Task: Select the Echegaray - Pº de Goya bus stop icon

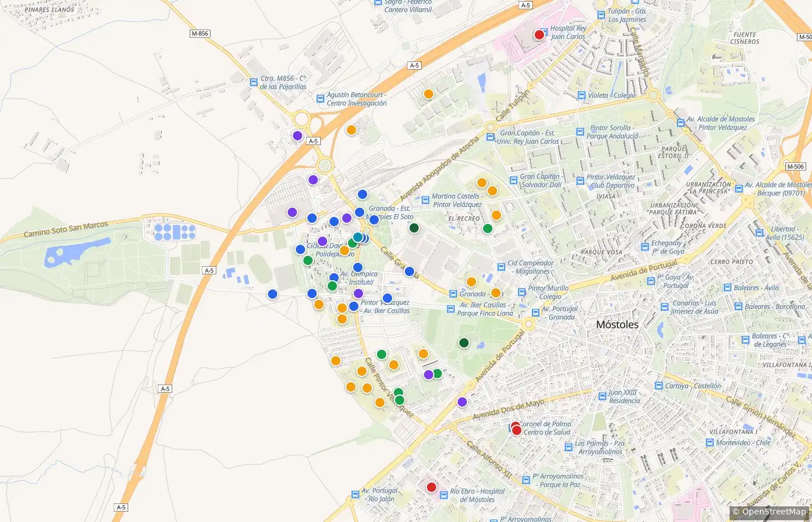Action: pos(644,247)
